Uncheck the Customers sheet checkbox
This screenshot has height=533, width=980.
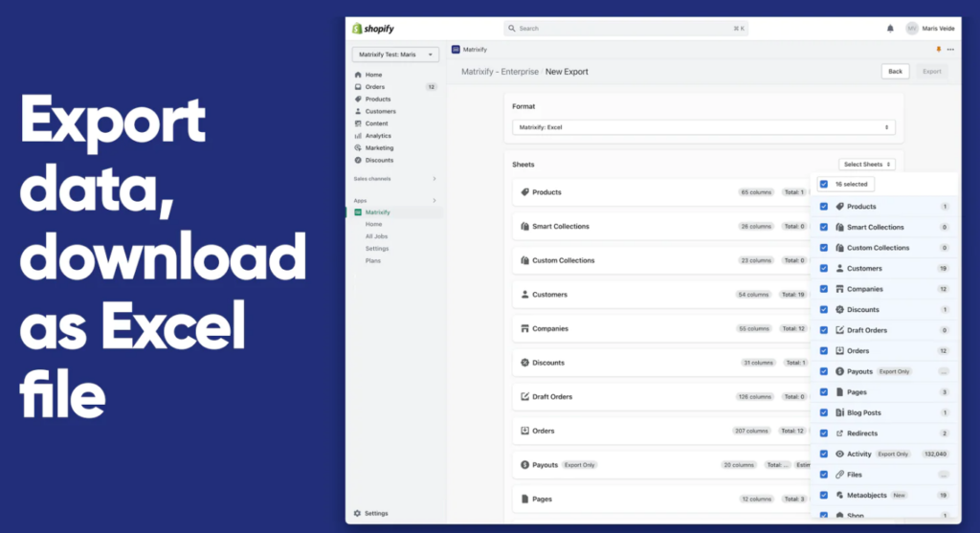coord(824,269)
